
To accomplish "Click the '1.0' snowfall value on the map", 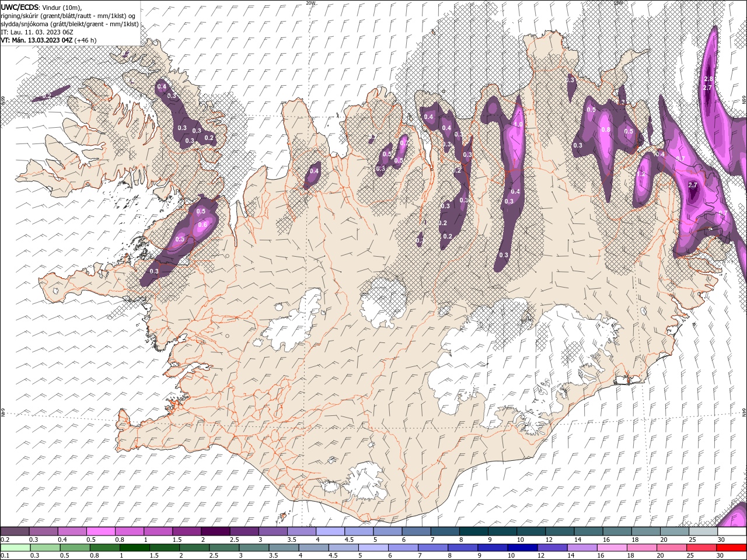I will 518,124.
